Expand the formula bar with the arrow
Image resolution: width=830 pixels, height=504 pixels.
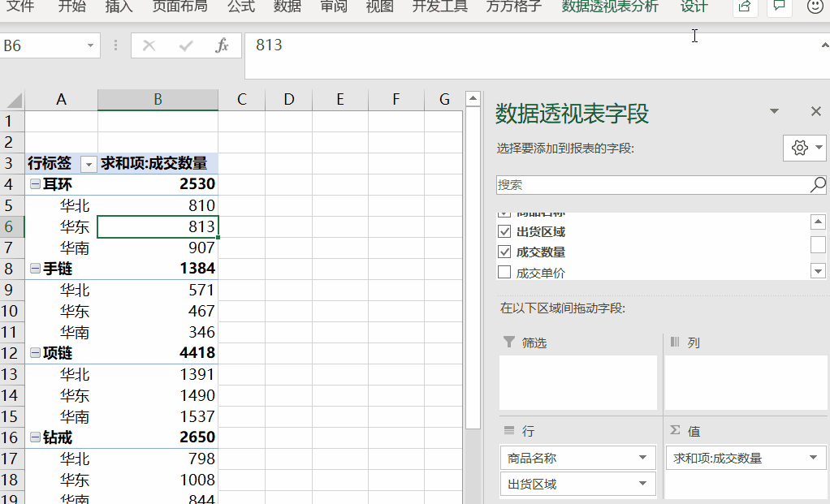(824, 45)
